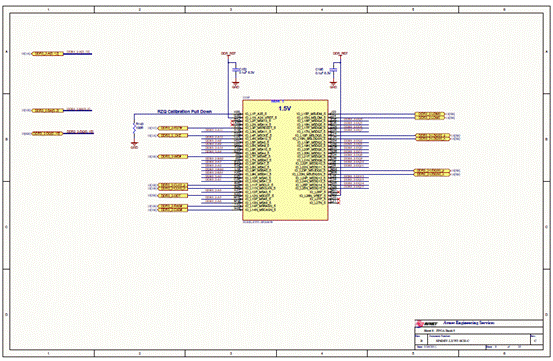Select the 1.5V label inside the chip
Screen dimensions: 553x361
(285, 109)
